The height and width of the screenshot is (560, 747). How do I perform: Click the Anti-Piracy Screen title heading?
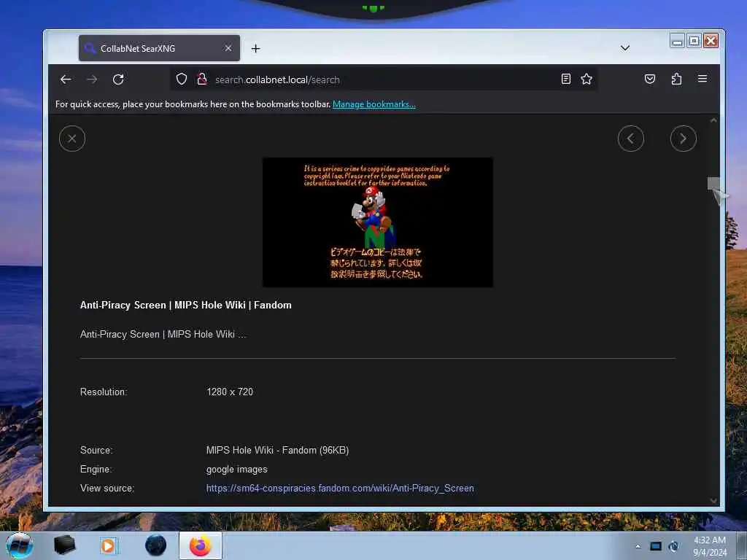click(186, 306)
